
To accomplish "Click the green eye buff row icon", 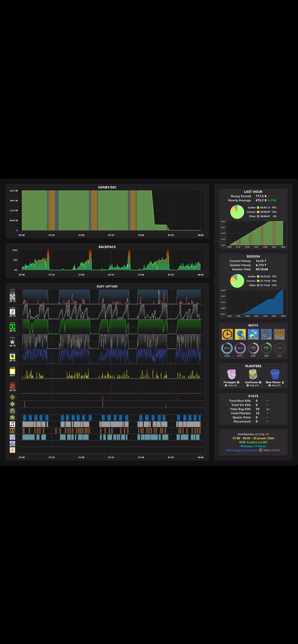I will 12,326.
